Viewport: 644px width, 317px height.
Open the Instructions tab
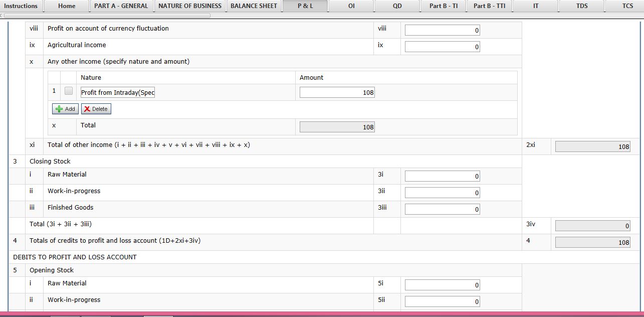point(21,6)
